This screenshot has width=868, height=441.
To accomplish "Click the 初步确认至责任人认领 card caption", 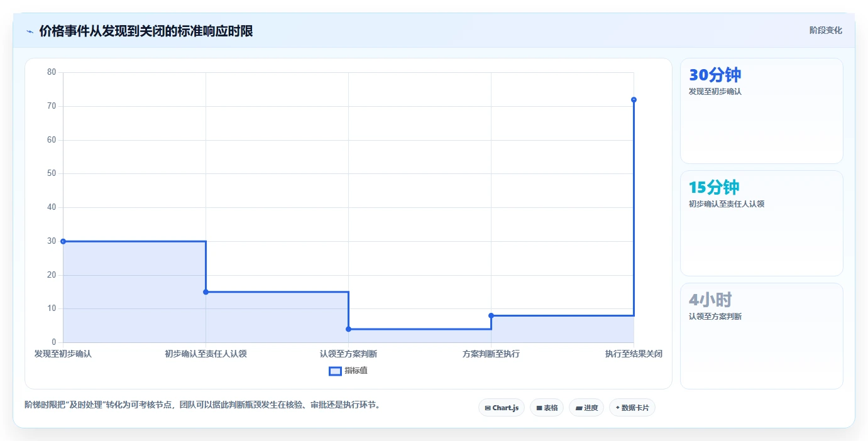I will pos(727,204).
